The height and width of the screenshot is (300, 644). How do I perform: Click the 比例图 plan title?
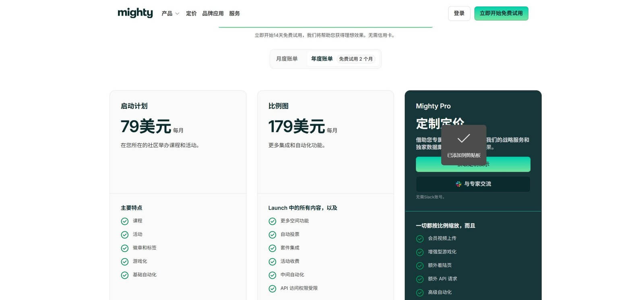pos(279,106)
